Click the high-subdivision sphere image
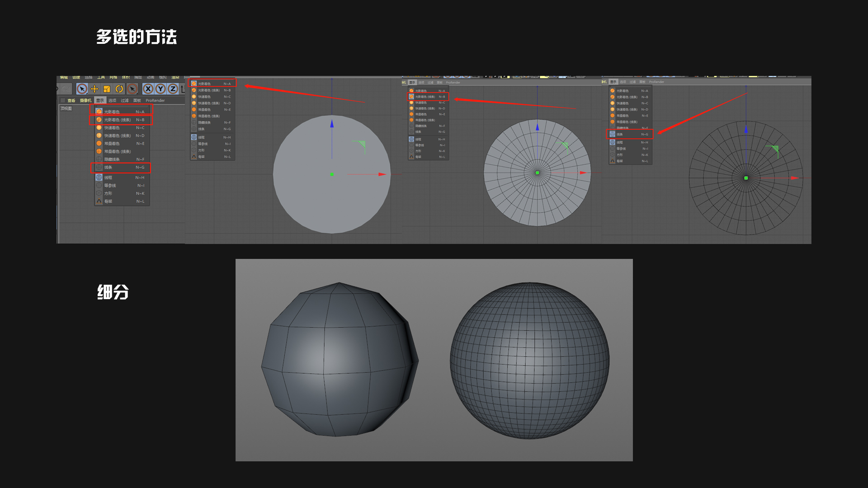This screenshot has height=488, width=868. (x=529, y=361)
